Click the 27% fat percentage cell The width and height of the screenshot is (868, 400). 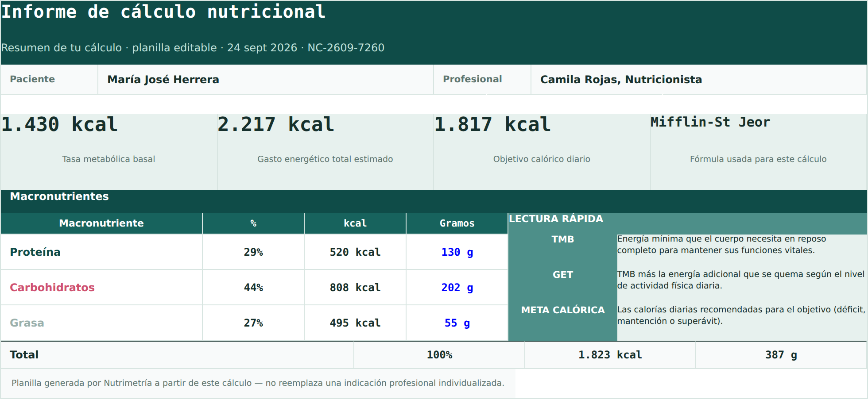tap(253, 323)
